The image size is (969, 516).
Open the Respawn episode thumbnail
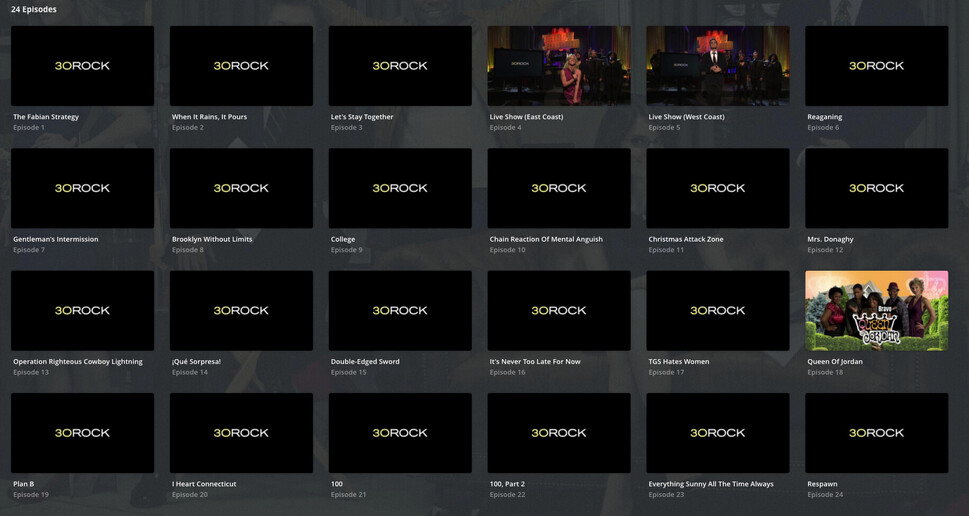tap(876, 433)
